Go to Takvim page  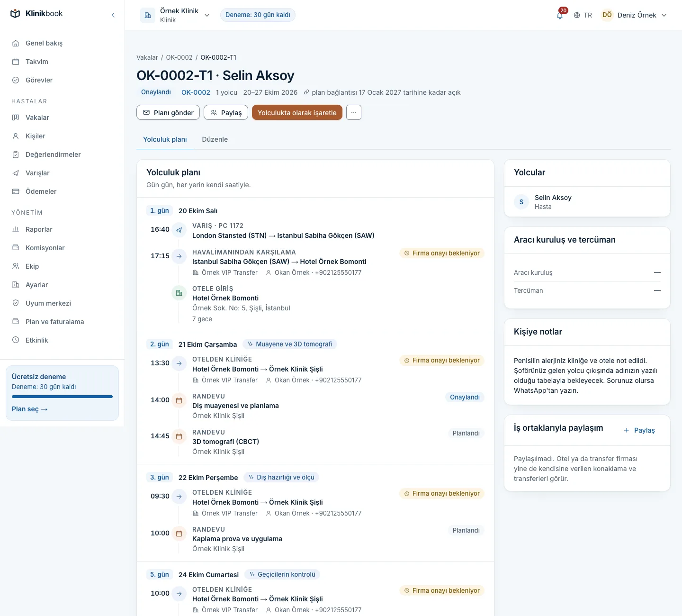coord(62,62)
